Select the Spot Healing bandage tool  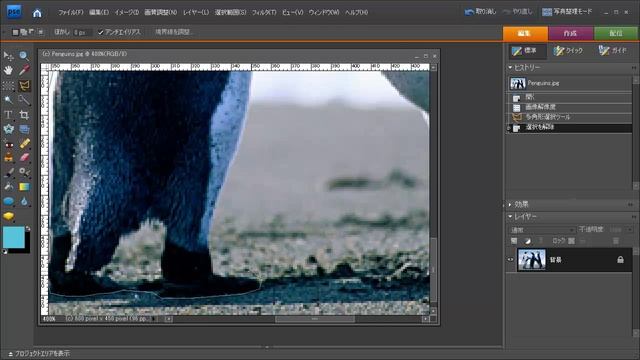point(24,144)
